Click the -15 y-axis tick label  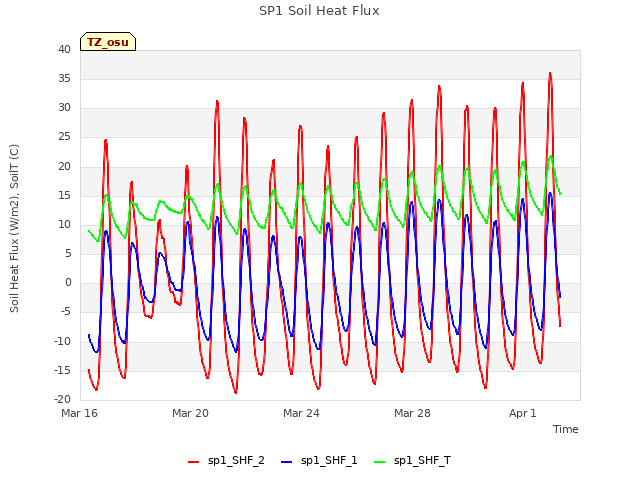[x=63, y=370]
